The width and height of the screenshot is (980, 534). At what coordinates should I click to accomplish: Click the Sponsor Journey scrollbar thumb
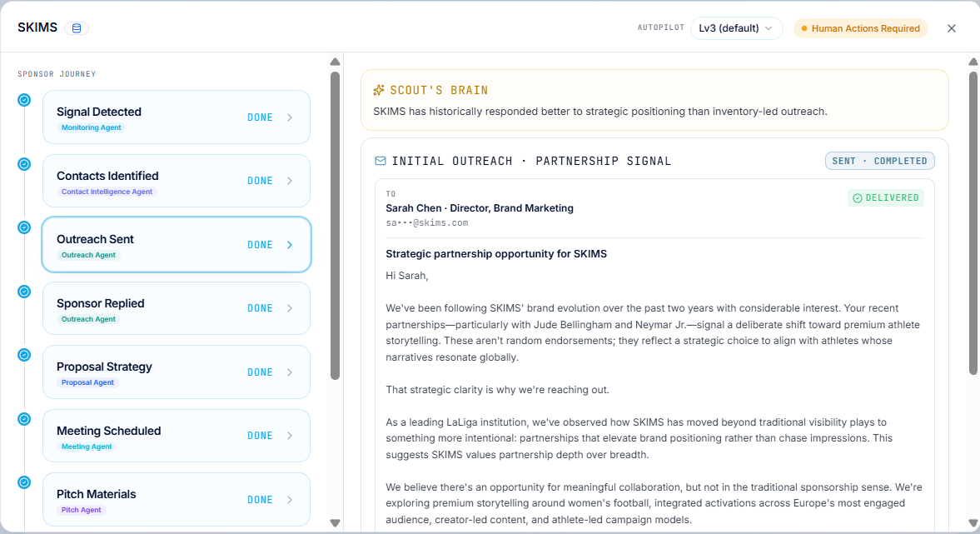click(335, 225)
